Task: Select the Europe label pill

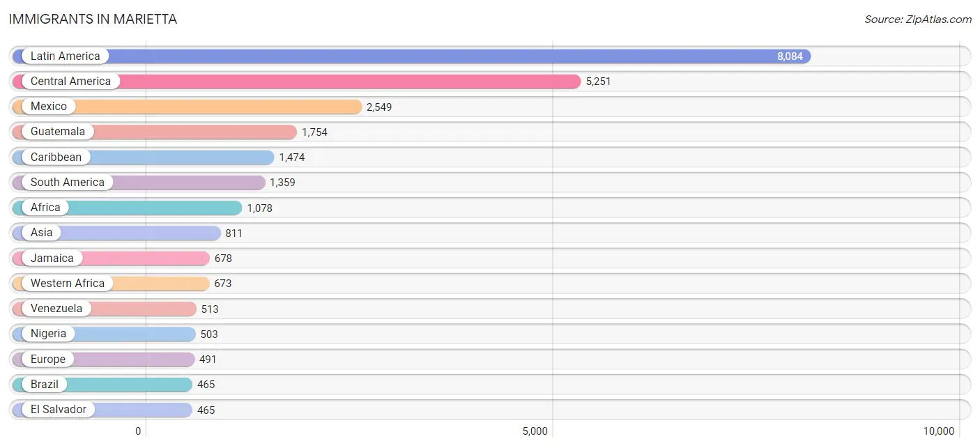Action: point(47,360)
